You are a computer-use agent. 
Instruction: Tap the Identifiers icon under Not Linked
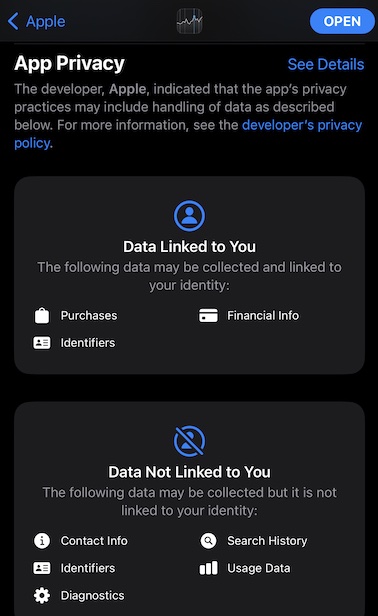coord(42,568)
